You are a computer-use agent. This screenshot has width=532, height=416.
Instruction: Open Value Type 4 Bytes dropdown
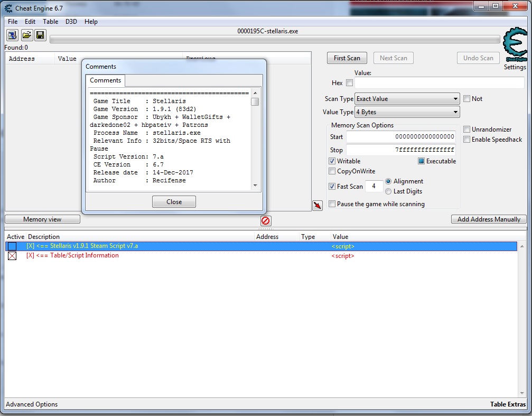tap(407, 112)
